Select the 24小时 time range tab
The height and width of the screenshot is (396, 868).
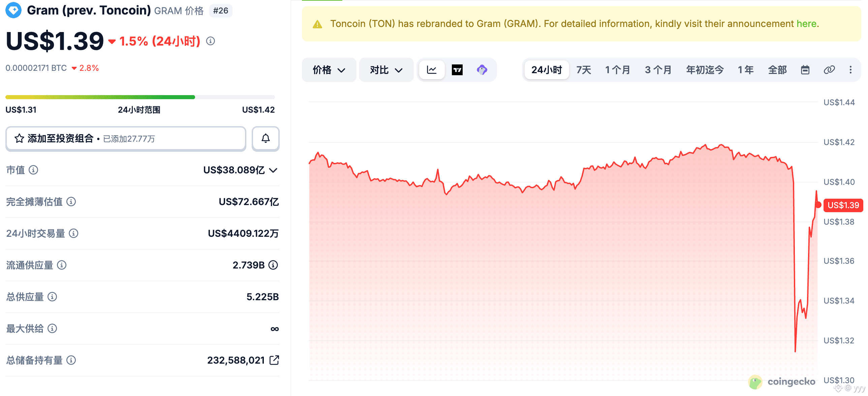547,70
